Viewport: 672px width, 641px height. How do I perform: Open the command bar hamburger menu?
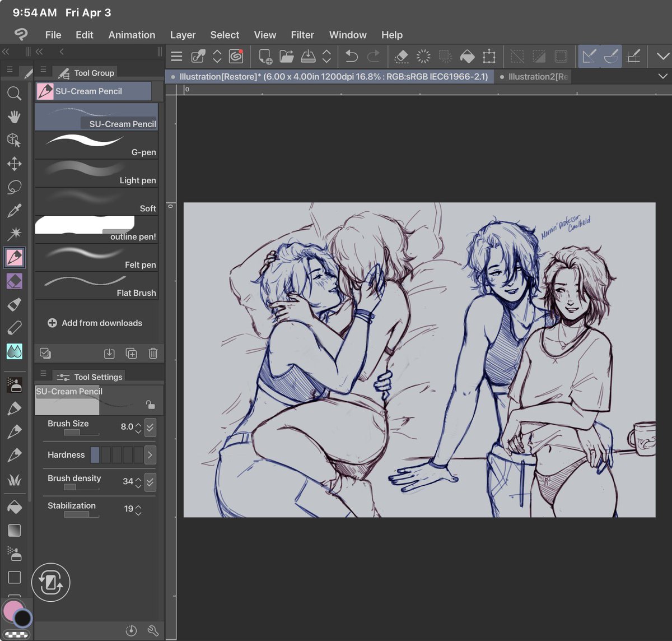pyautogui.click(x=176, y=56)
